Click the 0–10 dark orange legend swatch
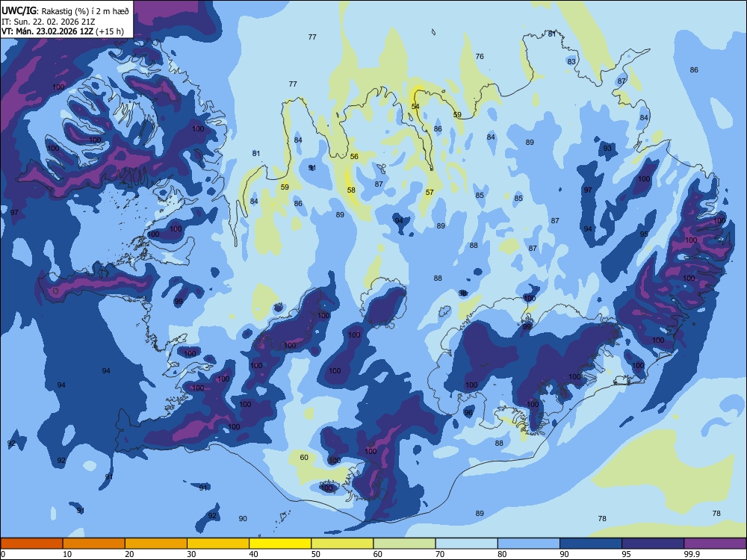 coord(31,544)
